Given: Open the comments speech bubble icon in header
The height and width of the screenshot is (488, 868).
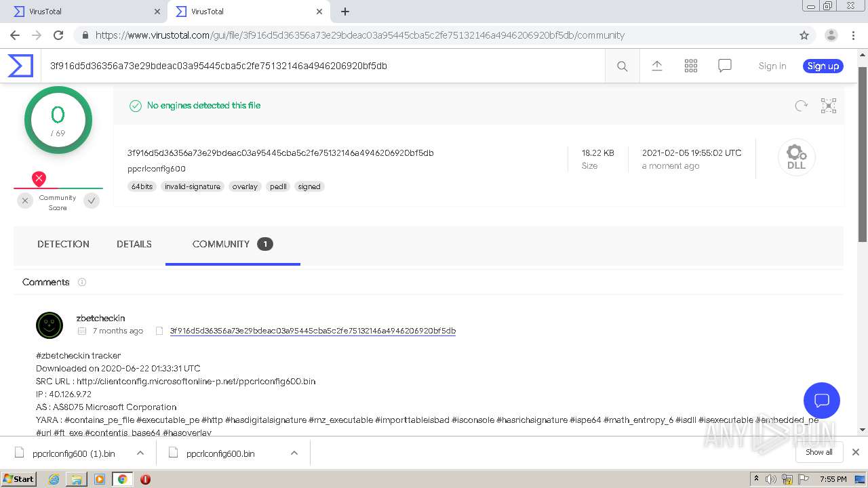Looking at the screenshot, I should [x=725, y=66].
